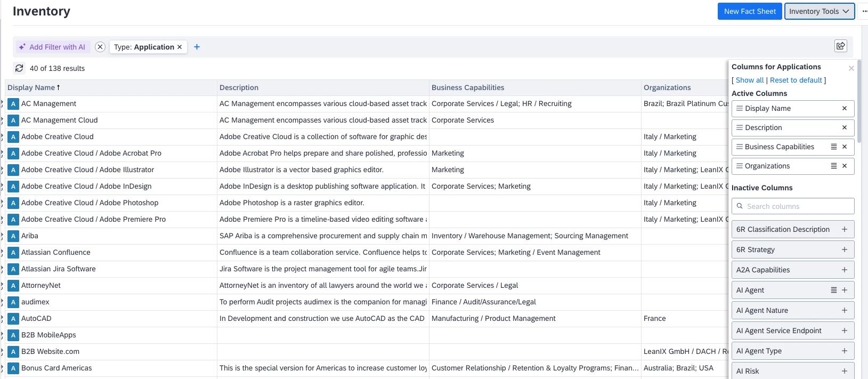Click the New Fact Sheet button

[x=750, y=11]
